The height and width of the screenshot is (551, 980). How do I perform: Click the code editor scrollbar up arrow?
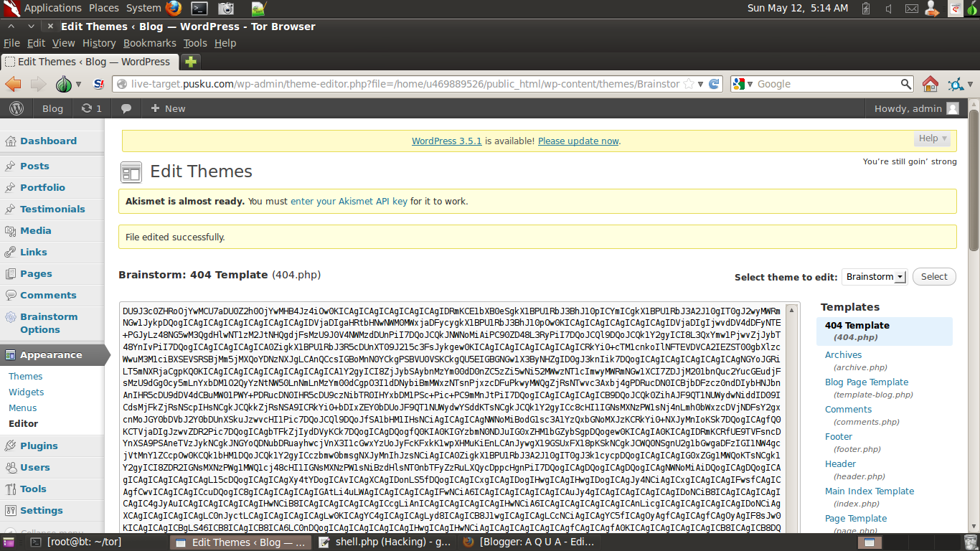pos(792,311)
